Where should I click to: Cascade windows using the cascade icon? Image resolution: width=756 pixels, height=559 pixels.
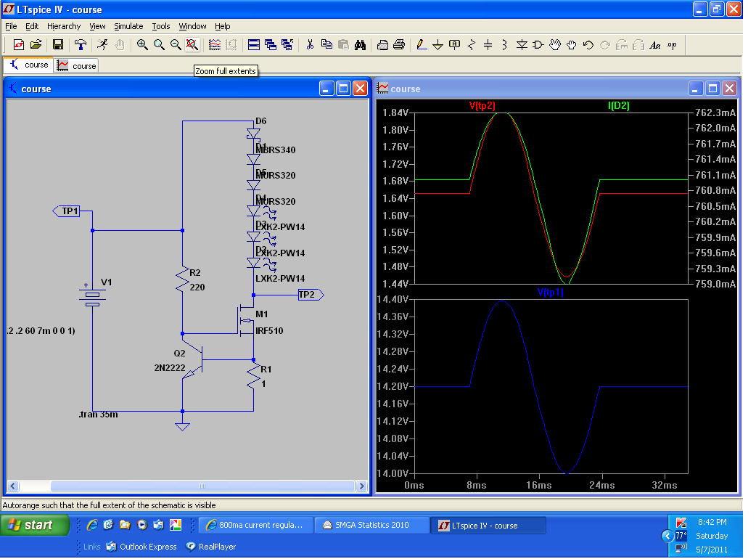tap(271, 45)
